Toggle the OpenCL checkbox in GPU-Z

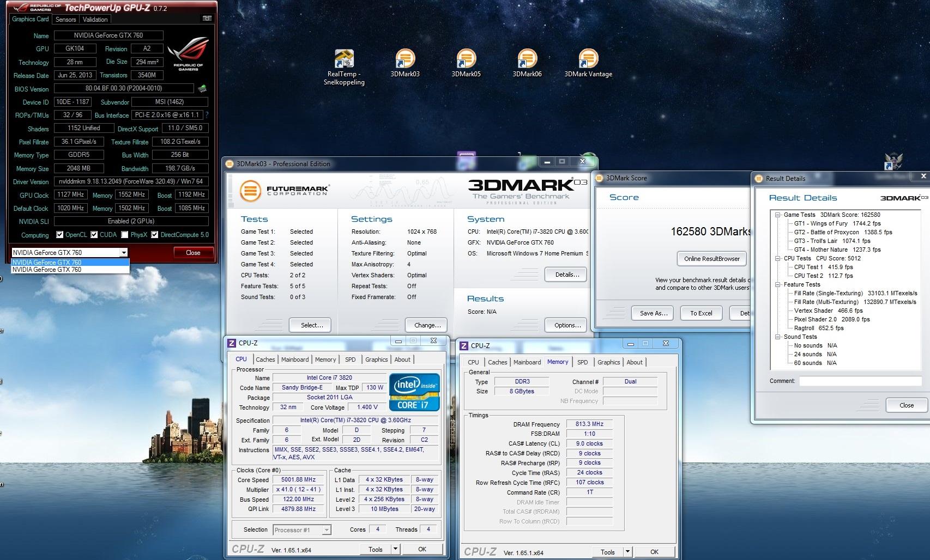(60, 235)
